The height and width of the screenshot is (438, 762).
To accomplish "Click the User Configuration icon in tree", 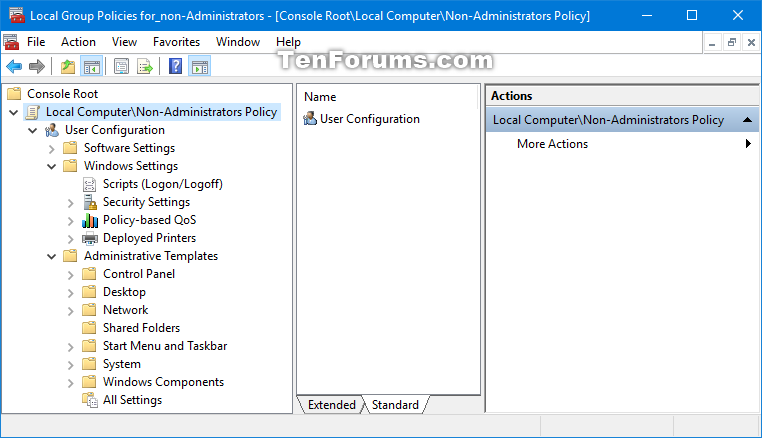I will tap(52, 130).
